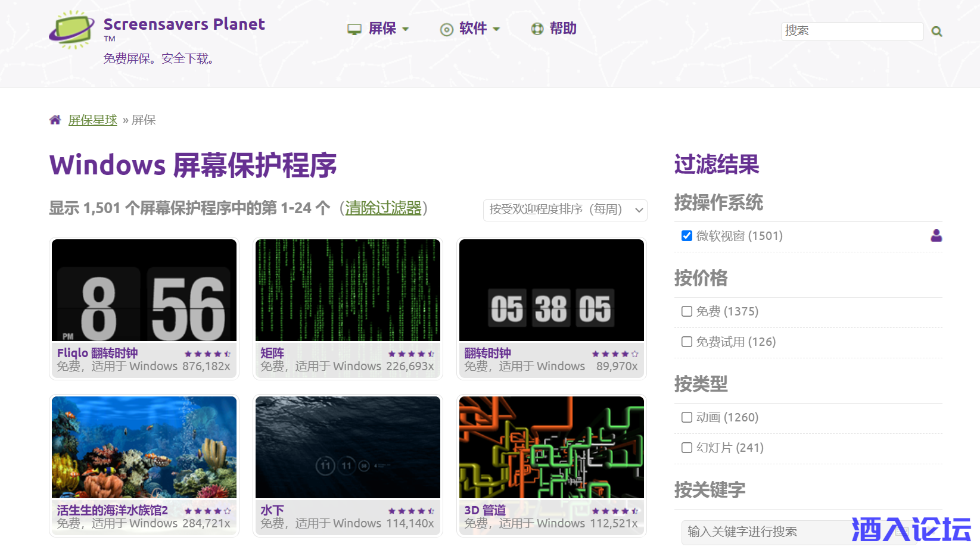This screenshot has height=550, width=980.
Task: Check the 动画 (1260) type filter
Action: click(687, 417)
